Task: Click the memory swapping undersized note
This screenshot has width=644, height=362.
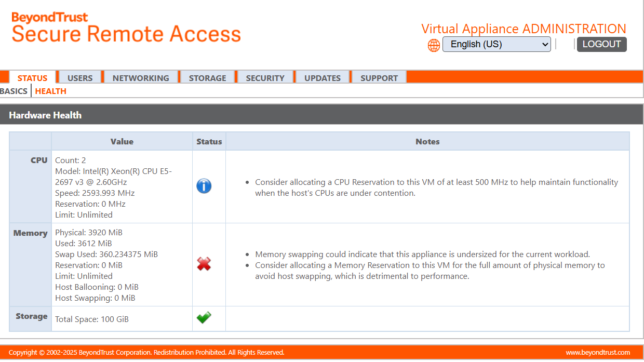Action: pyautogui.click(x=422, y=254)
